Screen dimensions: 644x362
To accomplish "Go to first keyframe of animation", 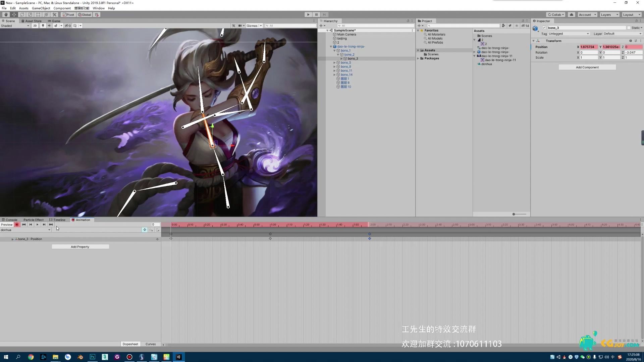I will pyautogui.click(x=24, y=225).
